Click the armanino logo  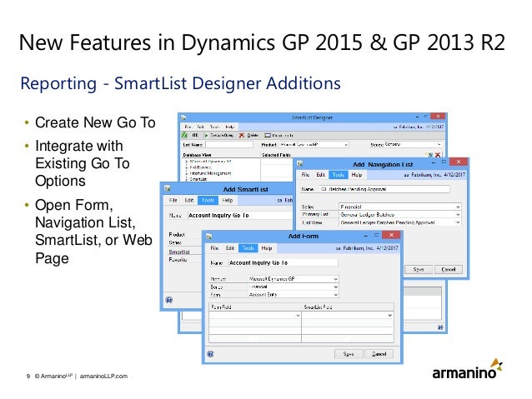pyautogui.click(x=468, y=369)
